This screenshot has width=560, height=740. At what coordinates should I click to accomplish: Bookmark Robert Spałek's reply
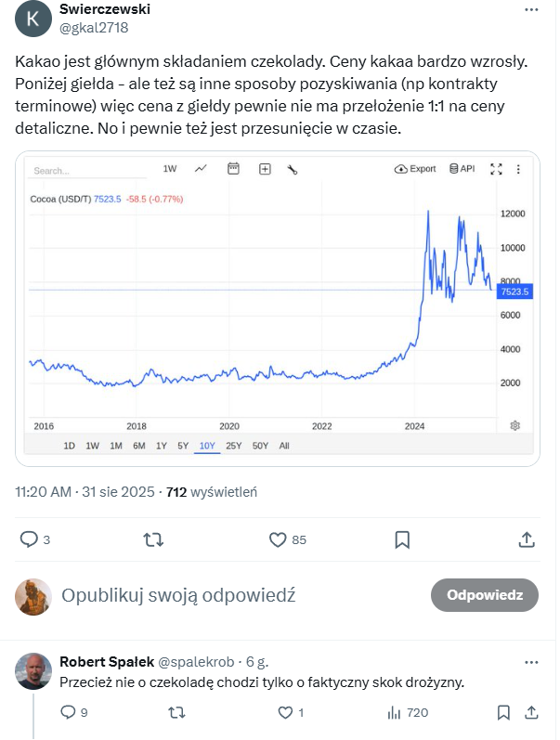pyautogui.click(x=503, y=712)
